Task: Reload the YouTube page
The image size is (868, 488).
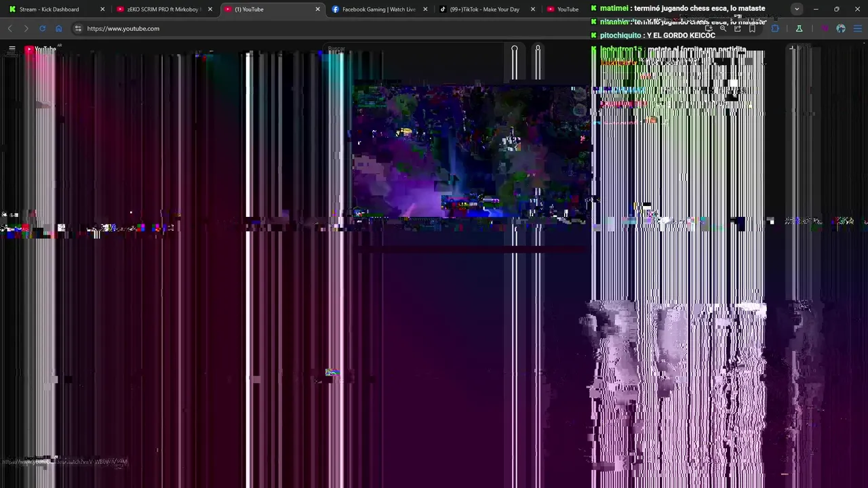Action: 42,28
